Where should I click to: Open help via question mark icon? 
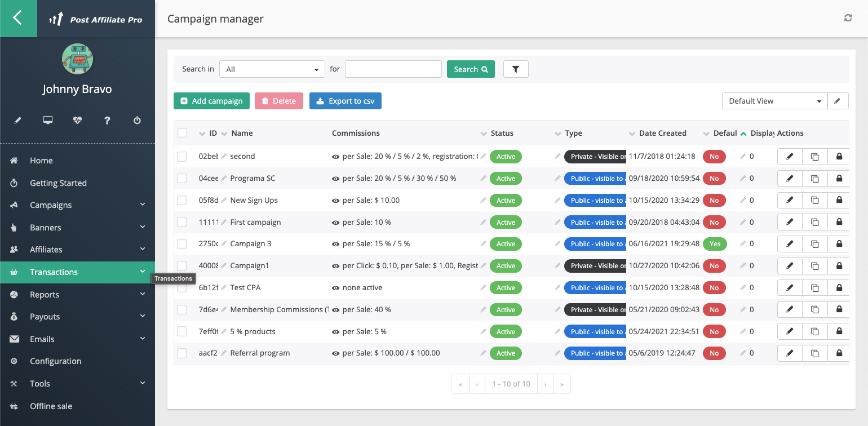click(x=107, y=120)
